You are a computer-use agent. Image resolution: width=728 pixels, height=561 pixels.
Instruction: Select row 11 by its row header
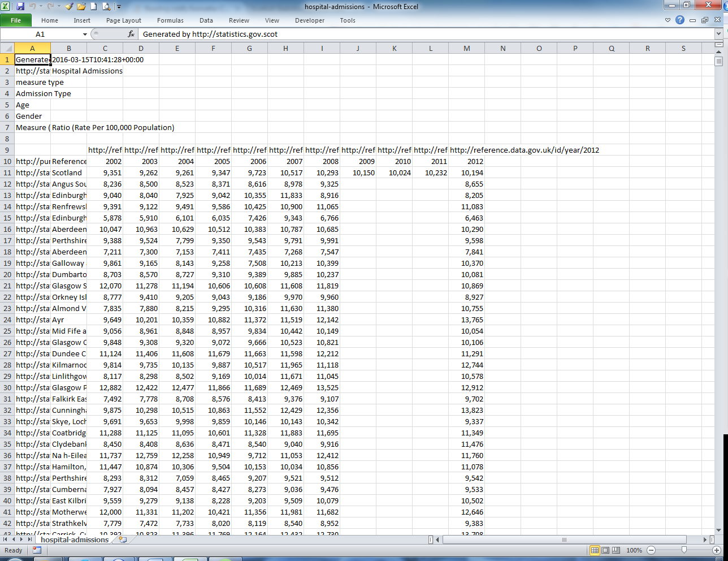point(7,173)
